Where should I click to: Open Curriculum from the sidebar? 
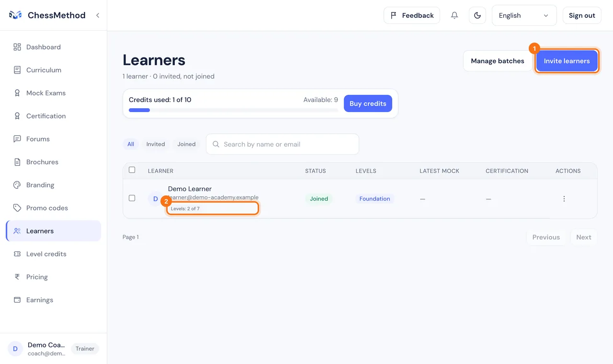pos(54,70)
